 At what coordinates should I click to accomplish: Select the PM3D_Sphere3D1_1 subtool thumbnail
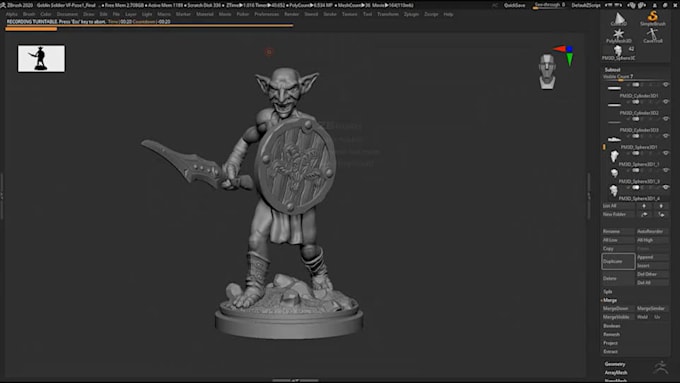tap(614, 156)
